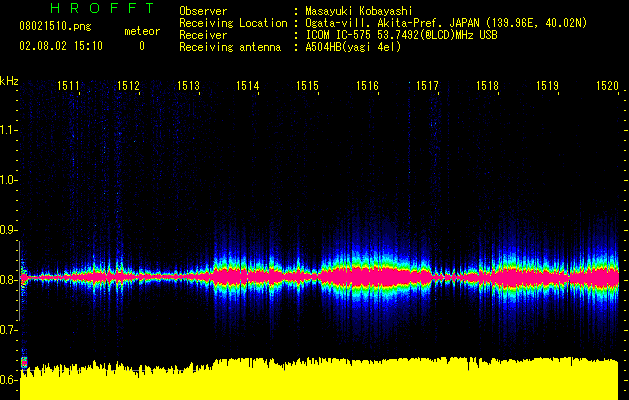The width and height of the screenshot is (629, 400).
Task: Click the 1512 time marker
Action: [128, 86]
